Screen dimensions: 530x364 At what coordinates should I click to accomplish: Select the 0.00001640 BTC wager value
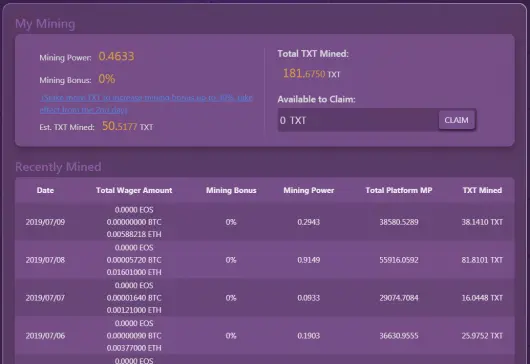pos(134,298)
